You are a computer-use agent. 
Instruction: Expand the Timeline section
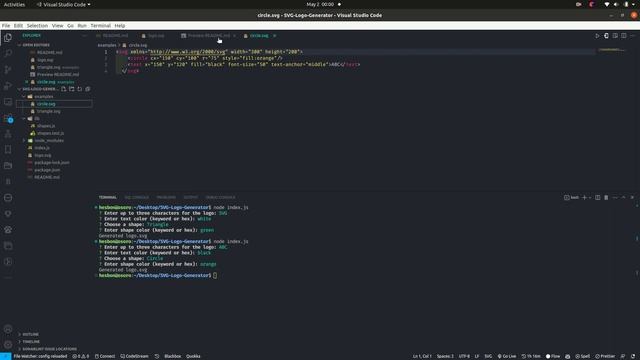pos(31,342)
